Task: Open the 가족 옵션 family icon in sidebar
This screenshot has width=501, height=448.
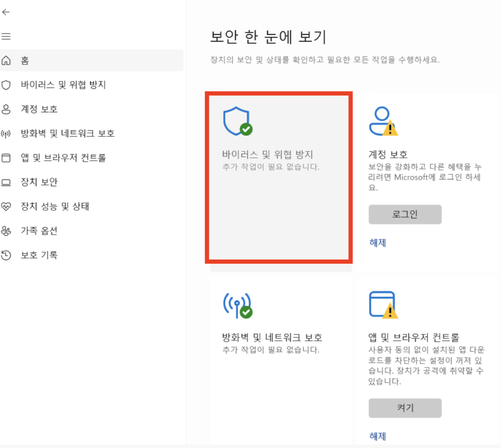Action: [6, 231]
